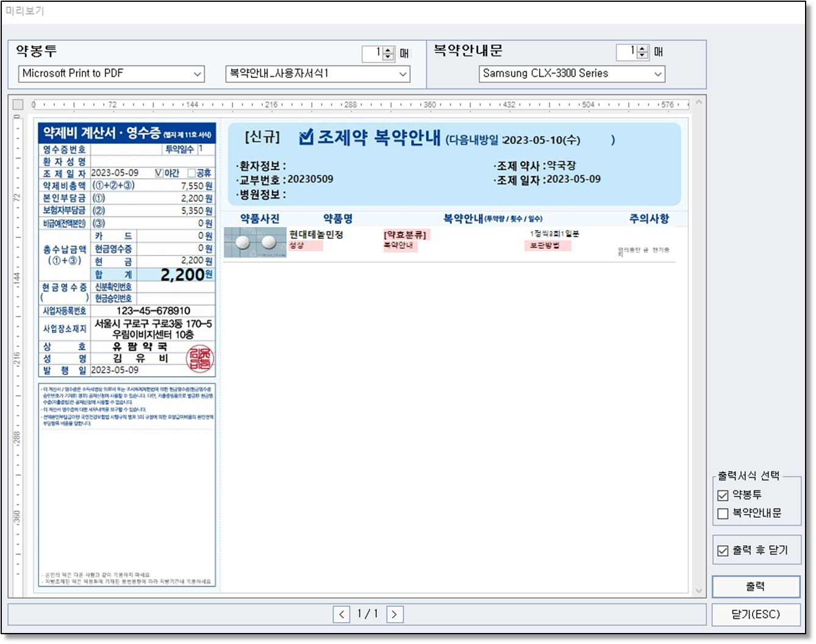Screen dimensions: 816x644
Task: Click the red pharmacy seal stamp
Action: 200,359
